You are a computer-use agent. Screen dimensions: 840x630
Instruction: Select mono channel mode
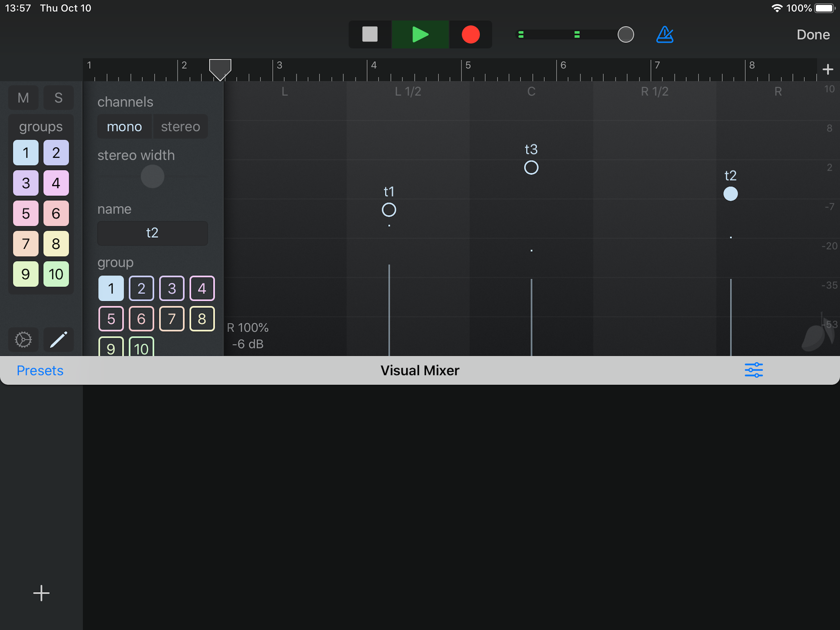click(x=124, y=126)
